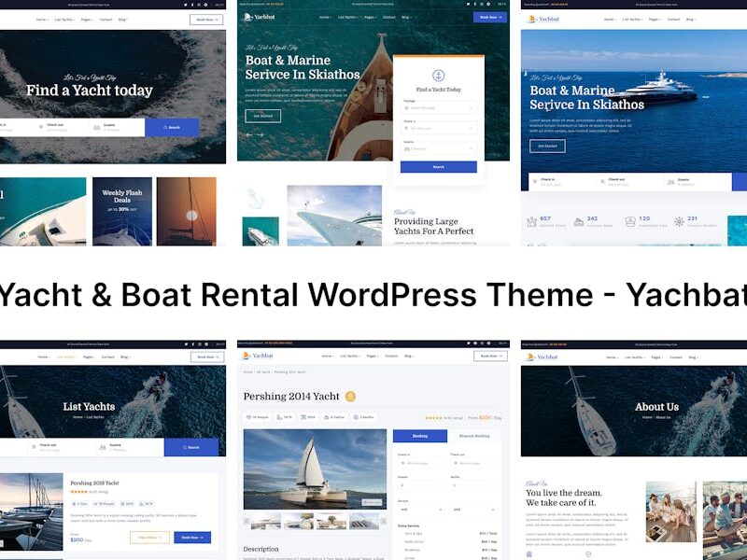Select Booking tab on Pershing 2014 Yacht page
Viewport: 747px width, 560px height.
pyautogui.click(x=419, y=436)
